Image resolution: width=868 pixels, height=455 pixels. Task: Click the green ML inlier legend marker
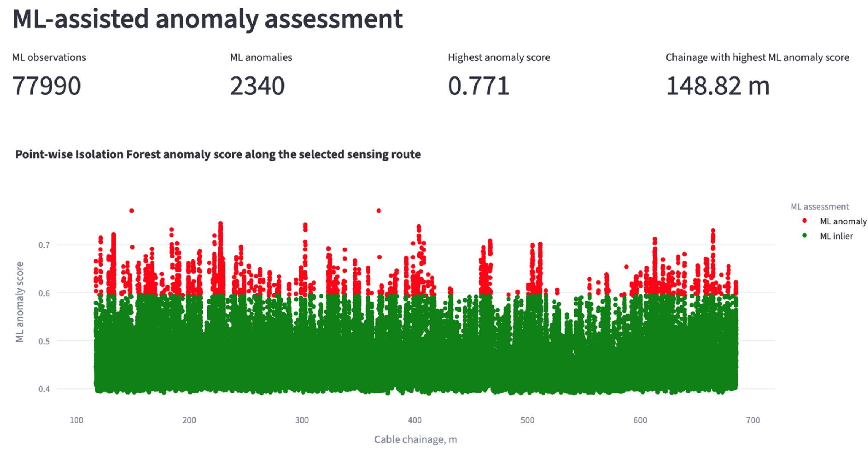[804, 235]
